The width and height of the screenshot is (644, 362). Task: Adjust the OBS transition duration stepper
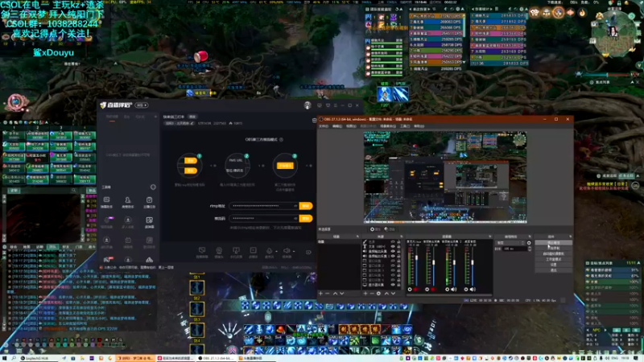pos(530,249)
